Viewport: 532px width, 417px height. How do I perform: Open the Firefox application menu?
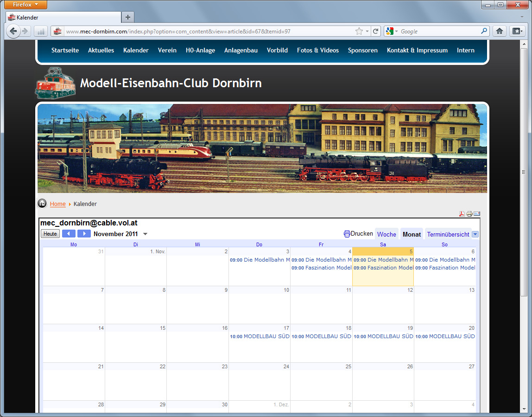(26, 5)
